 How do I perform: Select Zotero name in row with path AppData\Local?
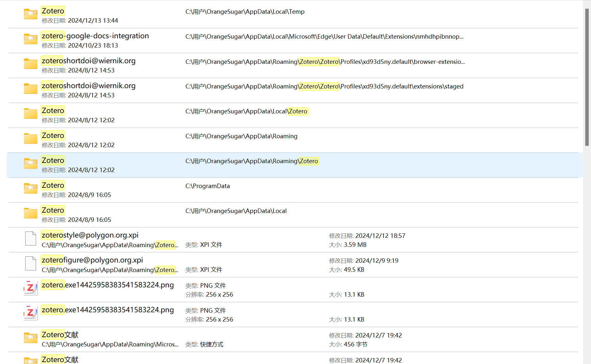(x=53, y=210)
